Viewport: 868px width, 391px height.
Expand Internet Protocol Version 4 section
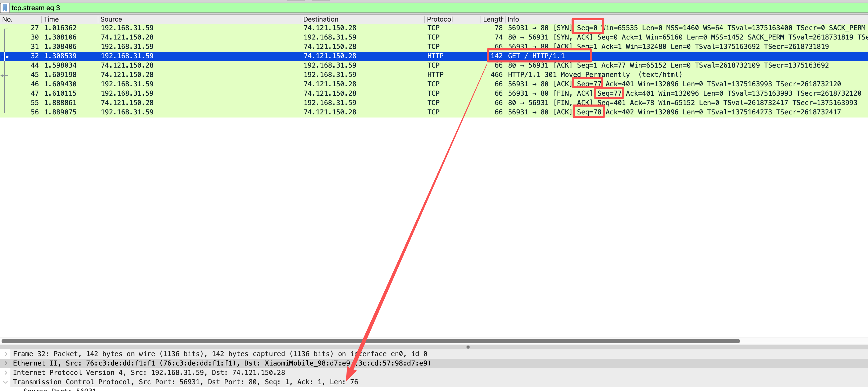click(6, 373)
